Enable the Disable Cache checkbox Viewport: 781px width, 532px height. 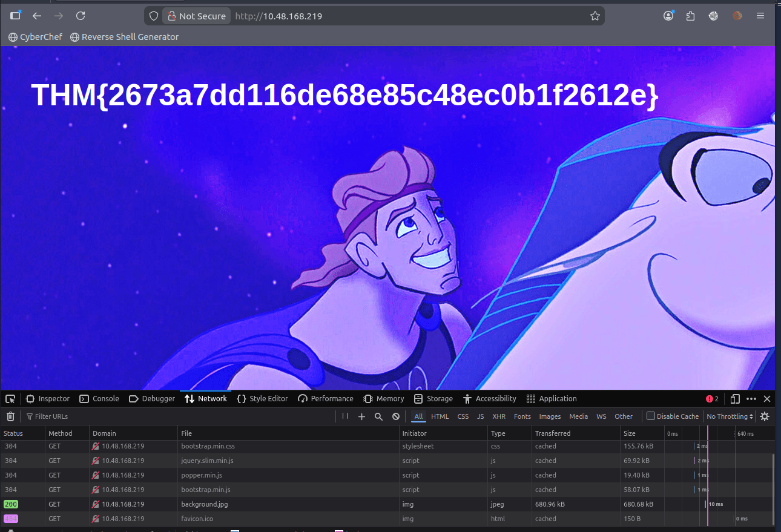pyautogui.click(x=651, y=416)
